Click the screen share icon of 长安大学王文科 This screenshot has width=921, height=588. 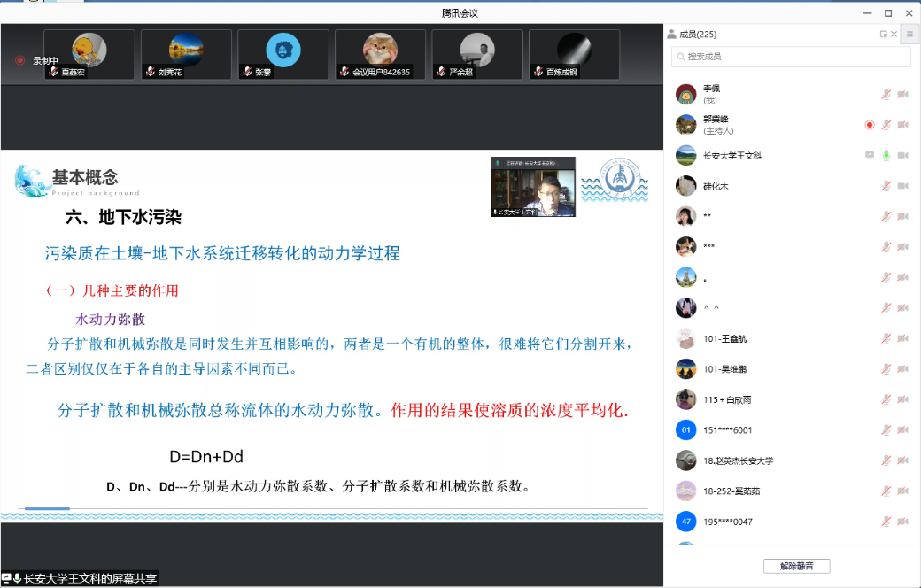coord(870,155)
